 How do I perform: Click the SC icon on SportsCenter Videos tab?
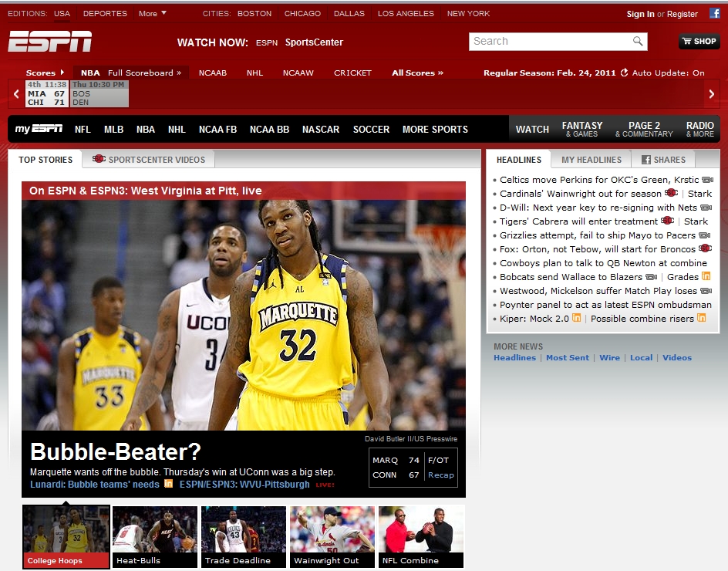99,158
